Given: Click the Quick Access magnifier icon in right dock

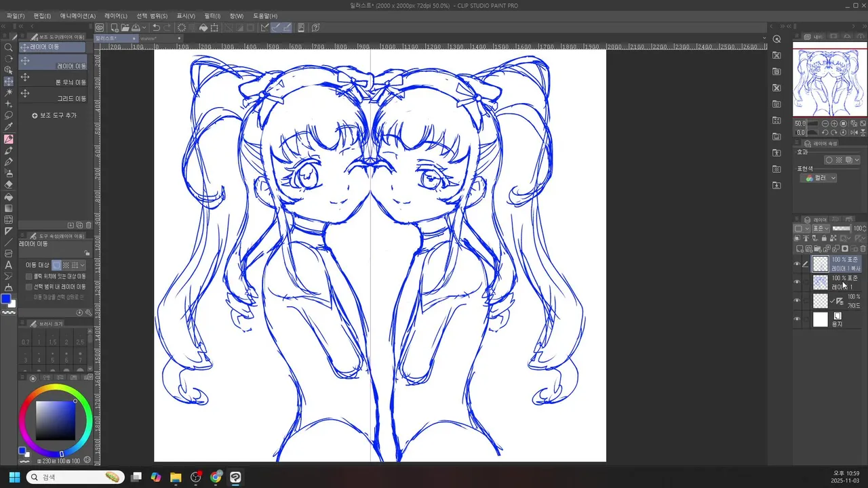Looking at the screenshot, I should pyautogui.click(x=777, y=39).
